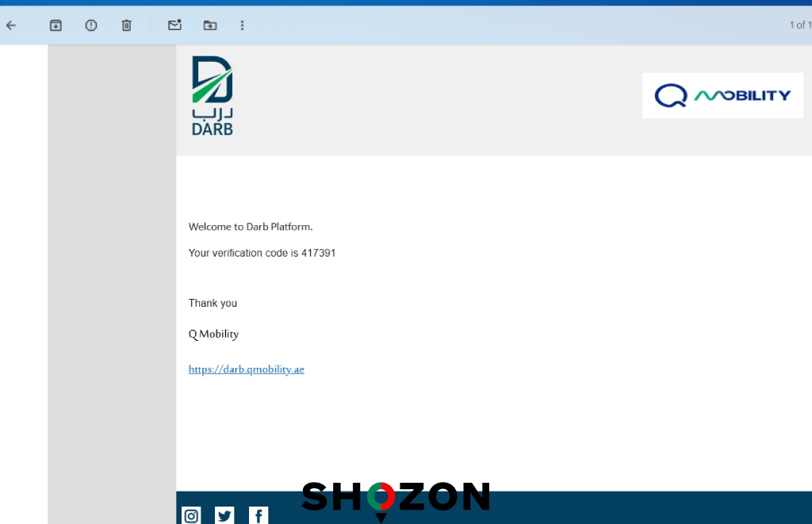812x524 pixels.
Task: Expand the three-dot More options menu
Action: click(242, 25)
